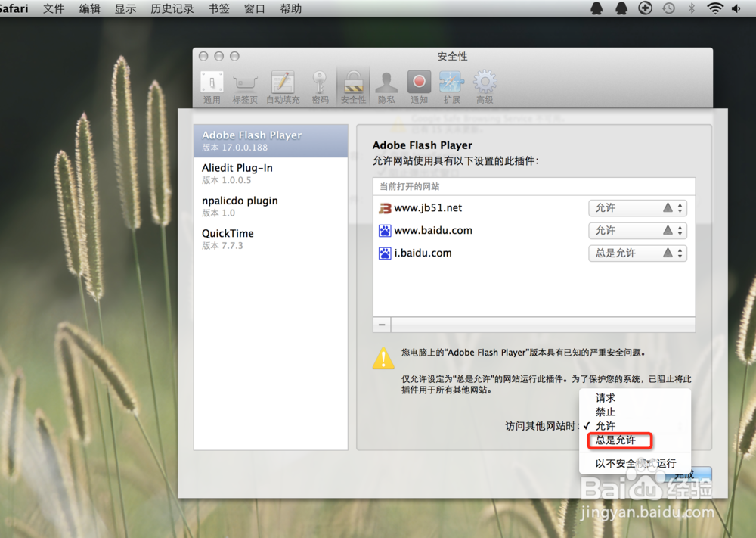
Task: Switch to 通知 preferences
Action: click(419, 85)
